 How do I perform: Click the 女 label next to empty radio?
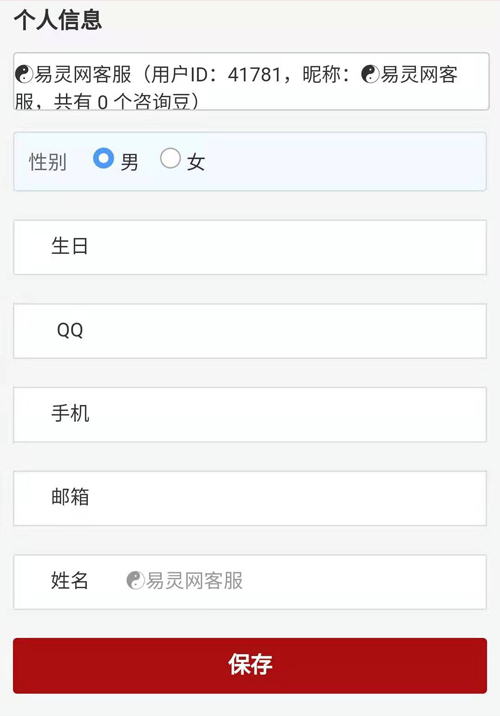(196, 162)
